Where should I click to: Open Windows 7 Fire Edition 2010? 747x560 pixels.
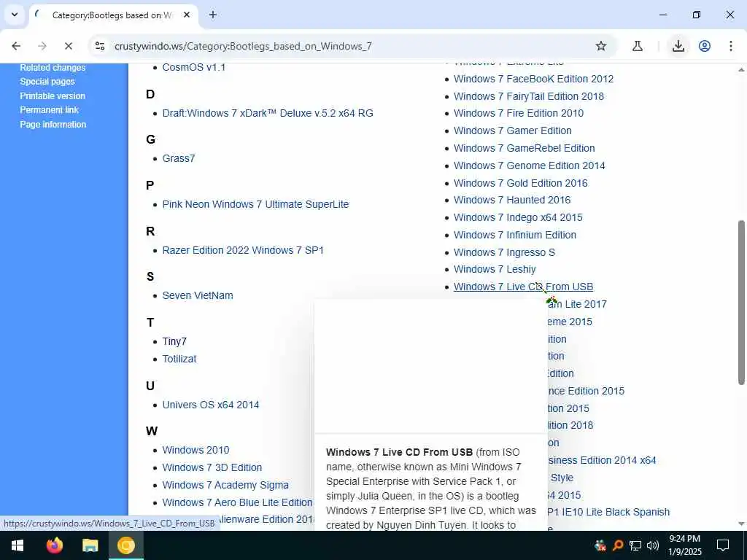click(x=519, y=113)
